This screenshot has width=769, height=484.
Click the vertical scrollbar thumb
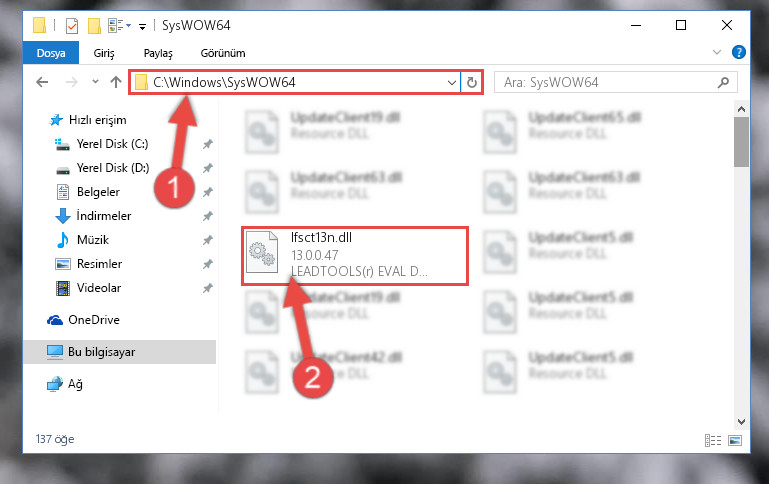click(741, 142)
